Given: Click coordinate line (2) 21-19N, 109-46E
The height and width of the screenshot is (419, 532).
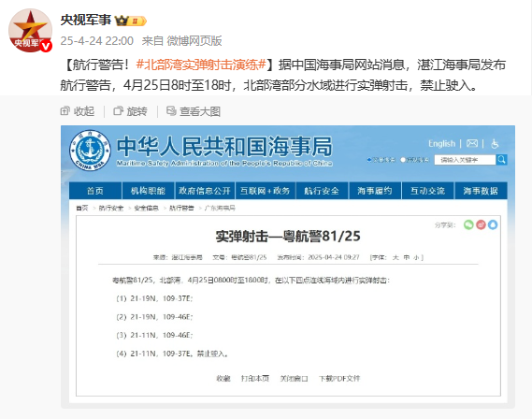Looking at the screenshot, I should coord(154,317).
